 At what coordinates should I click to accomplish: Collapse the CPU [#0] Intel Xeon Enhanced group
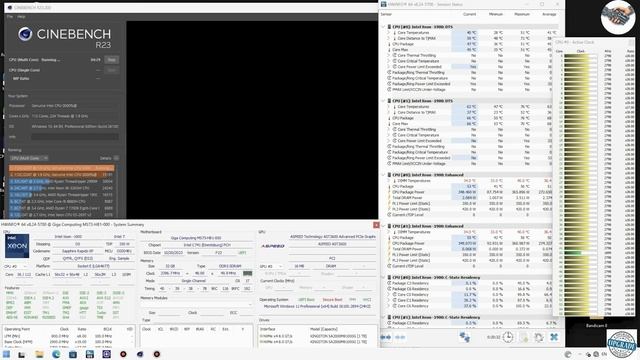tap(384, 175)
